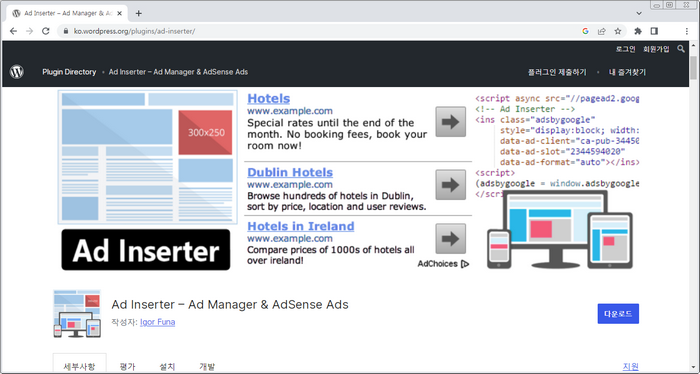Screen dimensions: 700x374
Task: Switch to the 개발 development tab
Action: coord(207,366)
